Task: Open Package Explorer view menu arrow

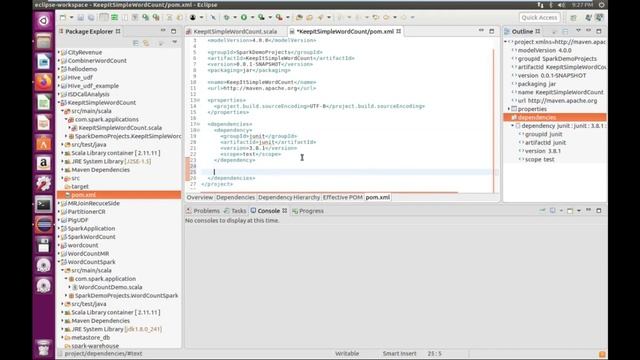Action: pos(175,42)
